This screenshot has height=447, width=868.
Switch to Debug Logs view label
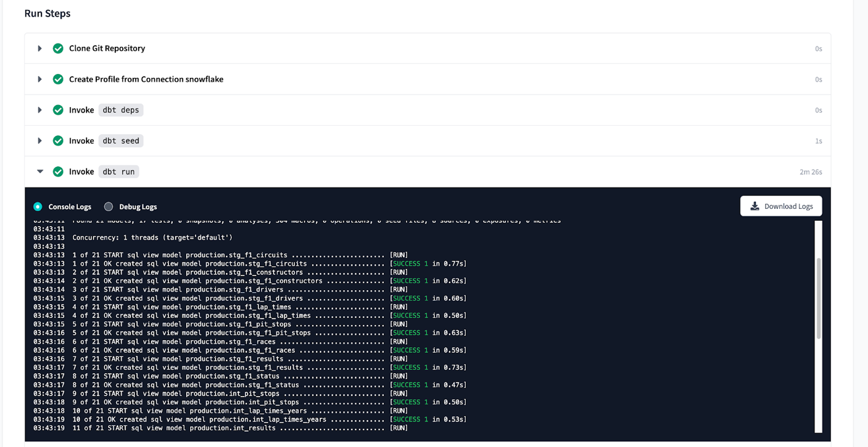tap(138, 207)
